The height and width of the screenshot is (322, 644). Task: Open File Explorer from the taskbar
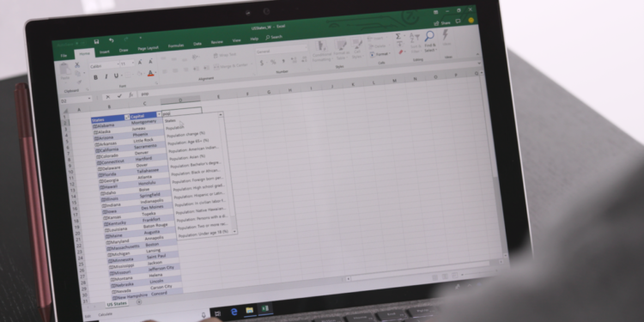pos(249,310)
